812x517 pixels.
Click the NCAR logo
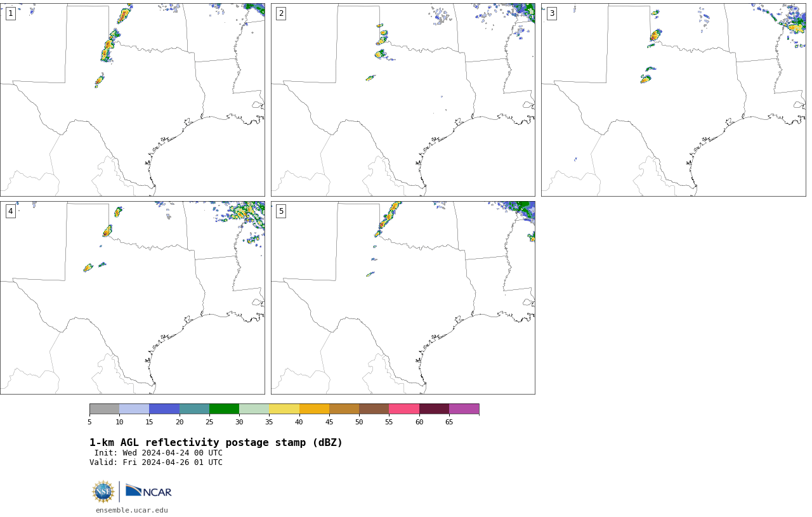[x=148, y=491]
